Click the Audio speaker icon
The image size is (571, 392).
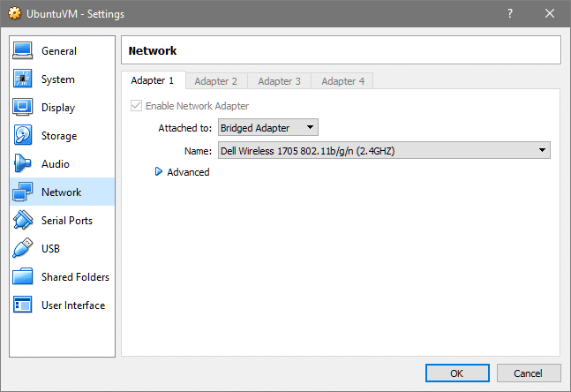pyautogui.click(x=23, y=163)
